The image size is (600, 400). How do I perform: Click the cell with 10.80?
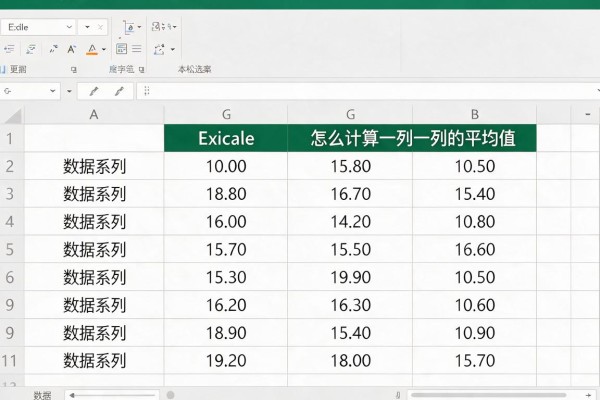[474, 222]
